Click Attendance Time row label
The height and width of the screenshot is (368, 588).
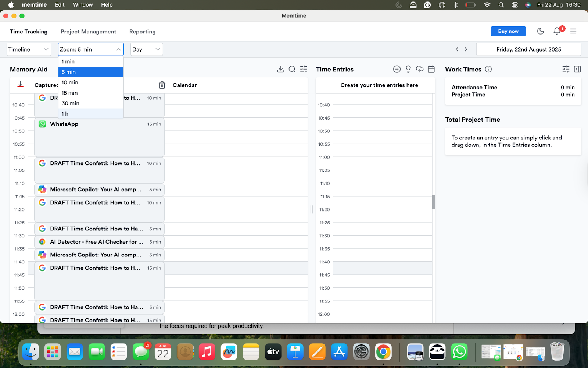coord(474,88)
